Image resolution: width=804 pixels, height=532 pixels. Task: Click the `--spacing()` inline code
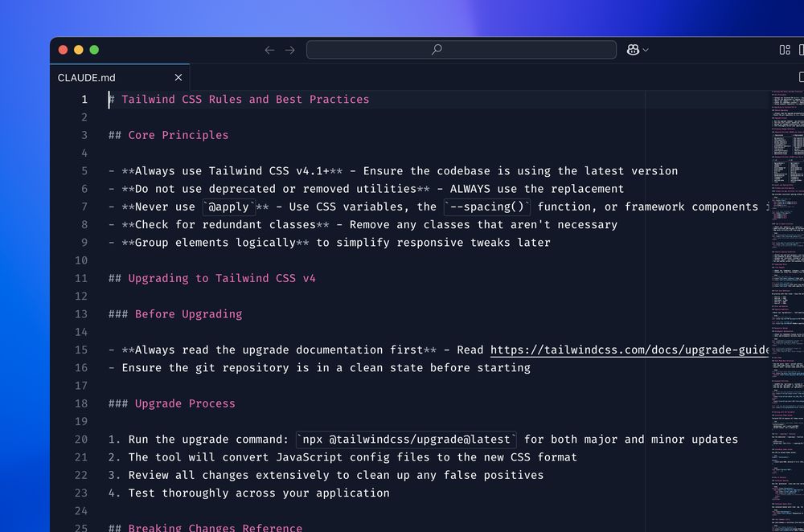tap(487, 207)
